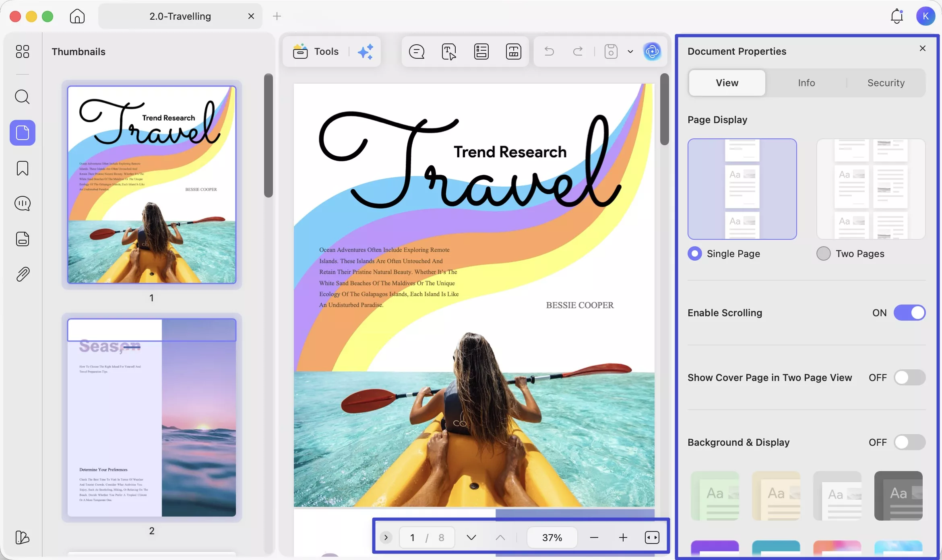
Task: Open the bookmarks panel icon
Action: pos(22,168)
